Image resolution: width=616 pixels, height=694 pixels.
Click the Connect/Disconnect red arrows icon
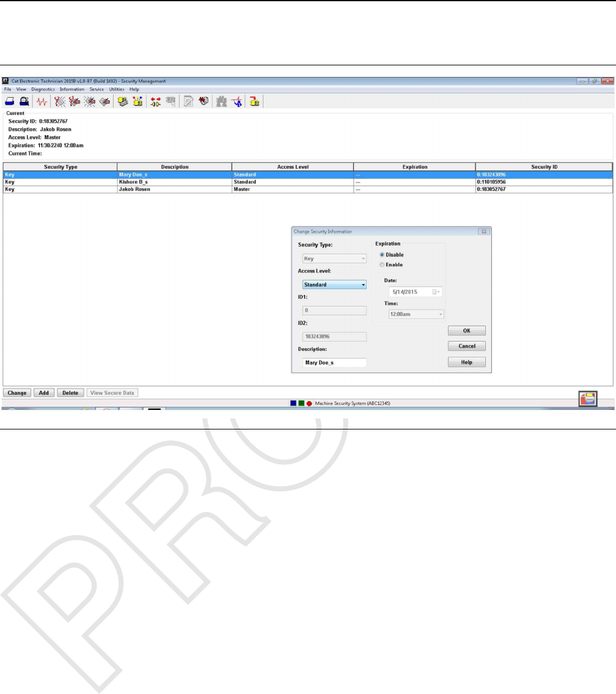[155, 102]
